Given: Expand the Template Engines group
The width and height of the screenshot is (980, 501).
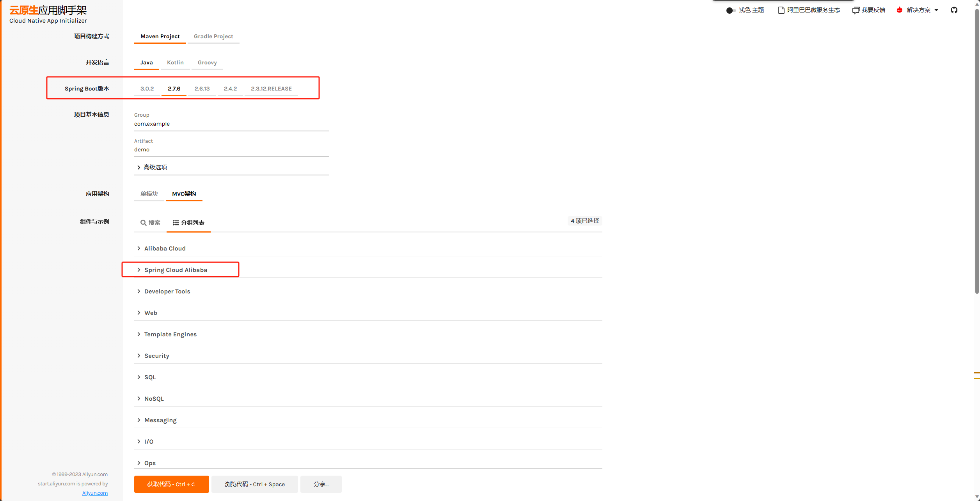Looking at the screenshot, I should (368, 334).
